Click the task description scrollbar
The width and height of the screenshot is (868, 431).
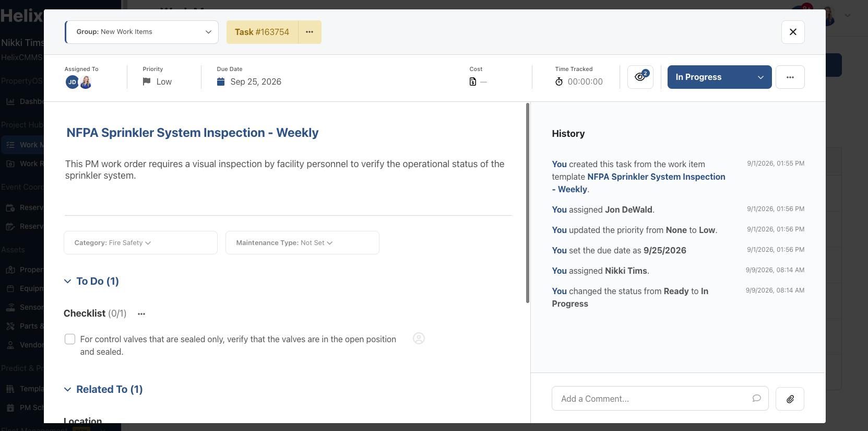(x=528, y=203)
